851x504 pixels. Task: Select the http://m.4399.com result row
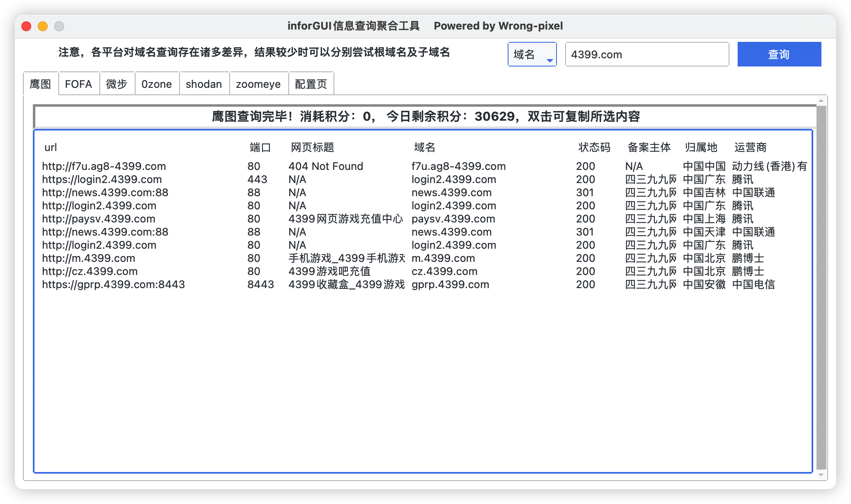[89, 258]
